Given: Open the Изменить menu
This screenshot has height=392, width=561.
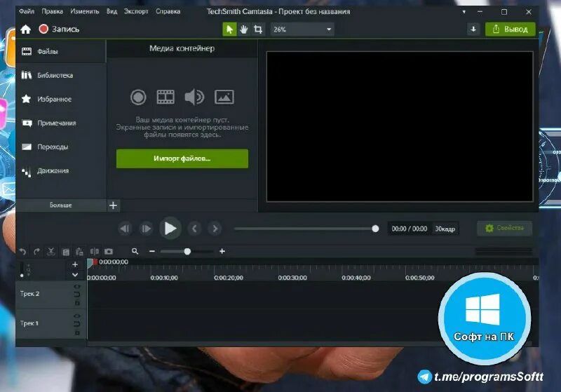Looking at the screenshot, I should click(x=85, y=11).
